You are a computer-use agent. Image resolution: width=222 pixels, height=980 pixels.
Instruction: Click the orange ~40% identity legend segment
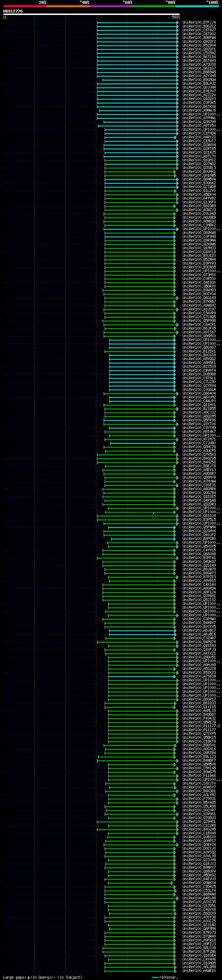68,6
